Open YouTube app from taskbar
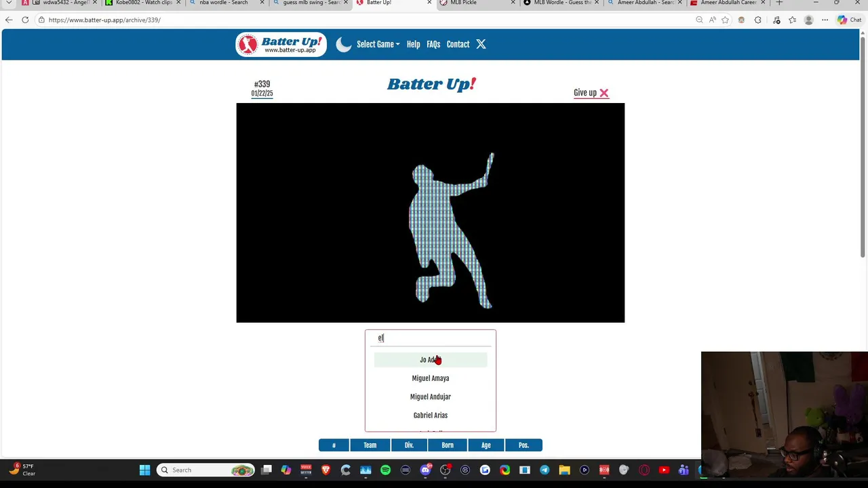 click(x=664, y=470)
